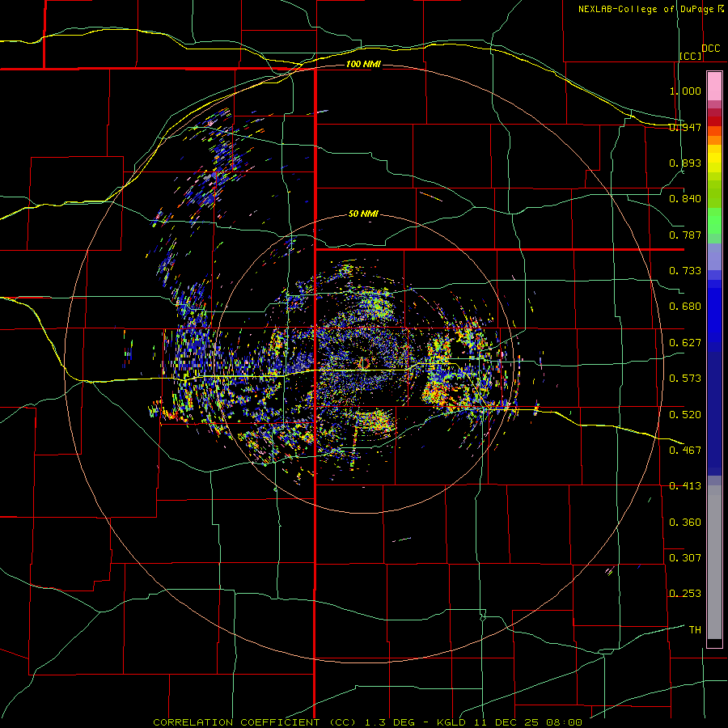Click the 50 NMI range ring label
728x728 pixels.
(363, 214)
